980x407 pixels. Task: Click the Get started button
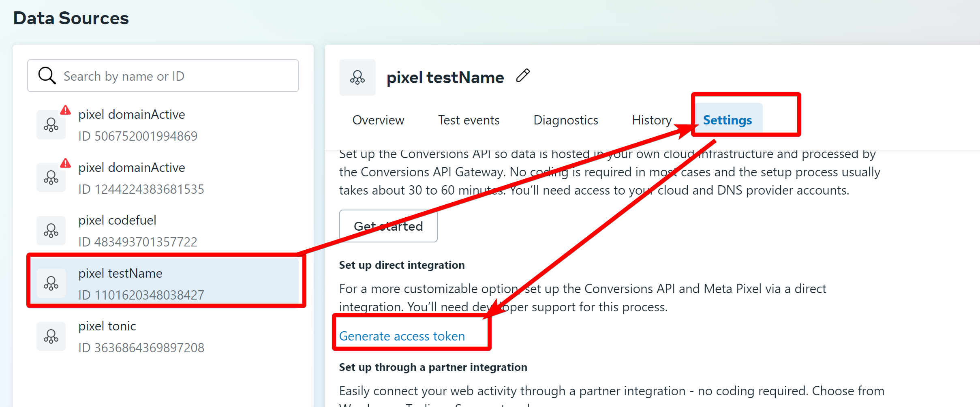tap(388, 226)
